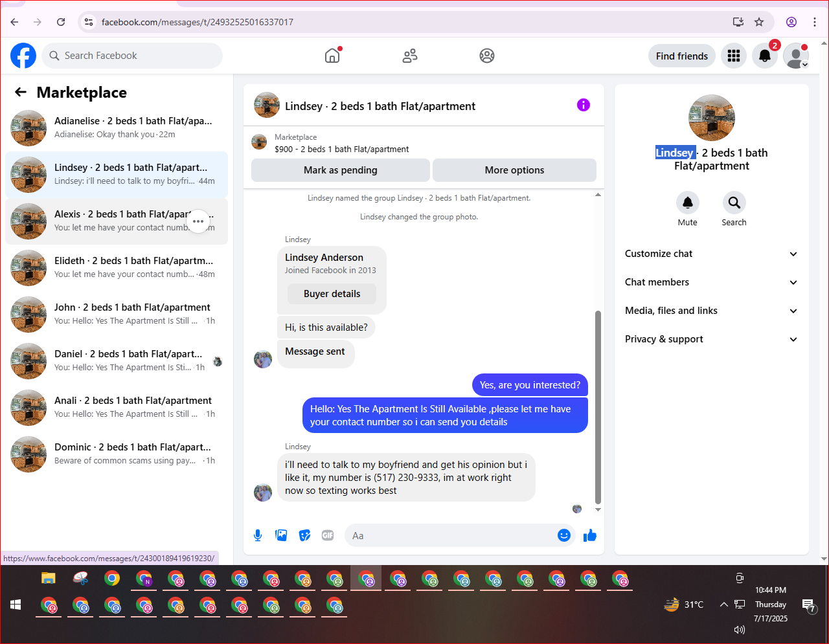The width and height of the screenshot is (829, 644).
Task: Open John conversation in the list
Action: coord(117,315)
